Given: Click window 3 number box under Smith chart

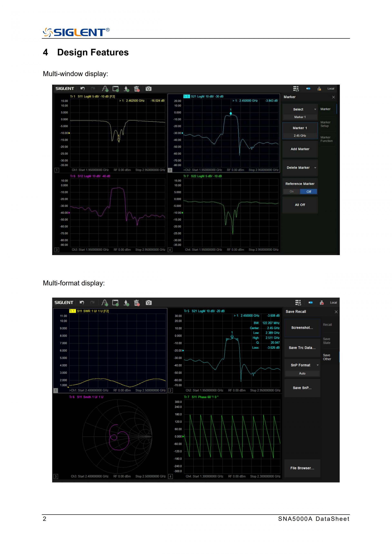Looking at the screenshot, I should (x=56, y=476).
